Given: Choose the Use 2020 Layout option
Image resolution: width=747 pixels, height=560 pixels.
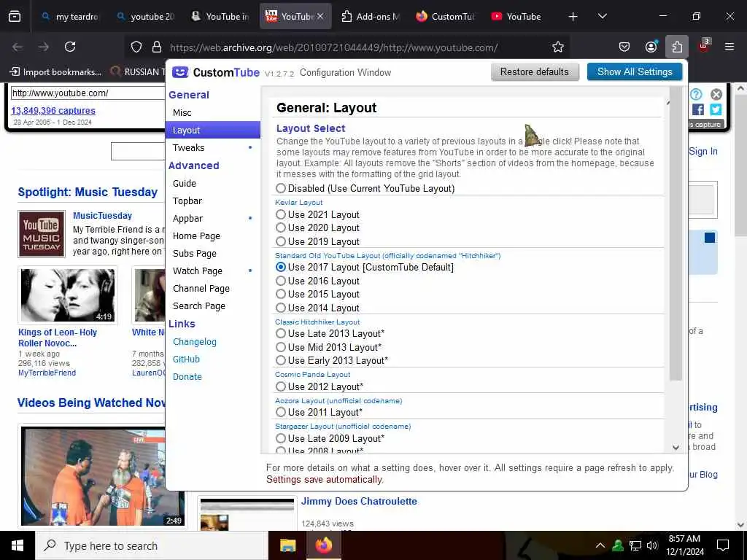Looking at the screenshot, I should click(x=281, y=228).
